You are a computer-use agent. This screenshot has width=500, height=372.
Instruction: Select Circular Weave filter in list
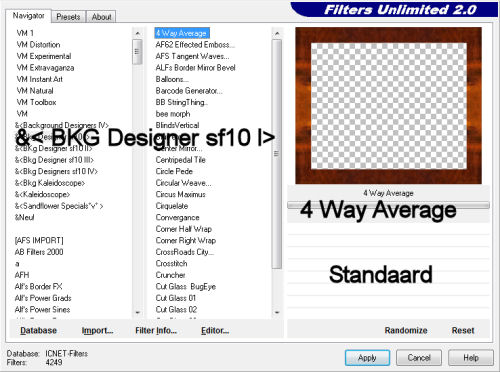click(x=183, y=183)
